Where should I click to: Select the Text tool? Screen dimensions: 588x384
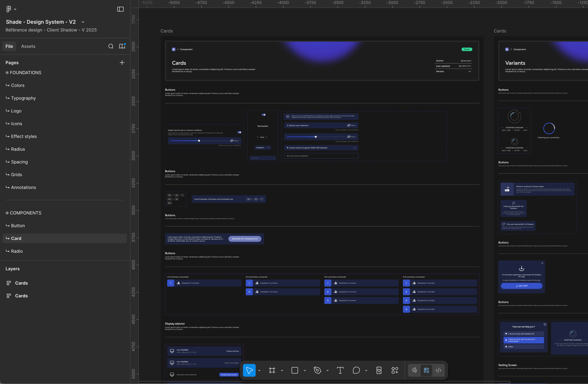coord(340,370)
